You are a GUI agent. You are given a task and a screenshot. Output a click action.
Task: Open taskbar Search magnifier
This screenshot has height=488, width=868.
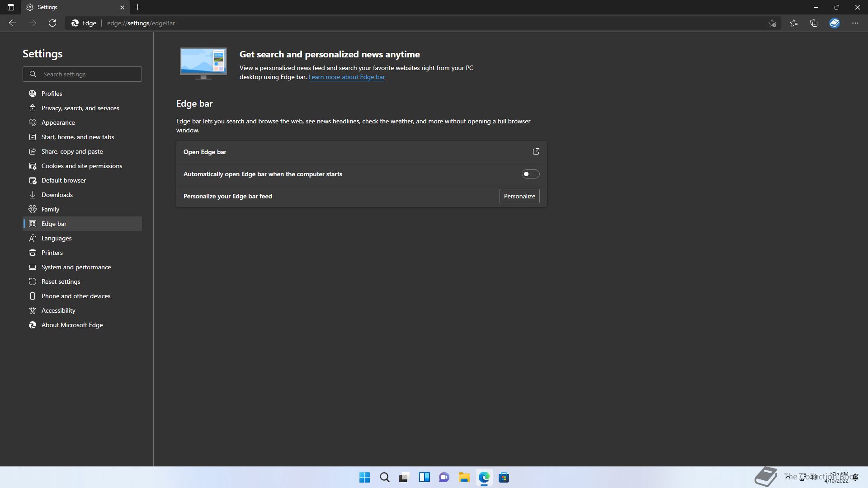tap(384, 477)
